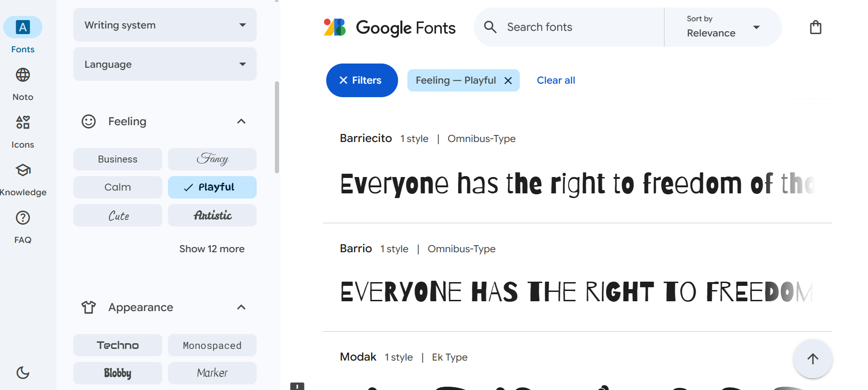Open the FAQ from sidebar
This screenshot has height=390, width=868.
(x=22, y=218)
